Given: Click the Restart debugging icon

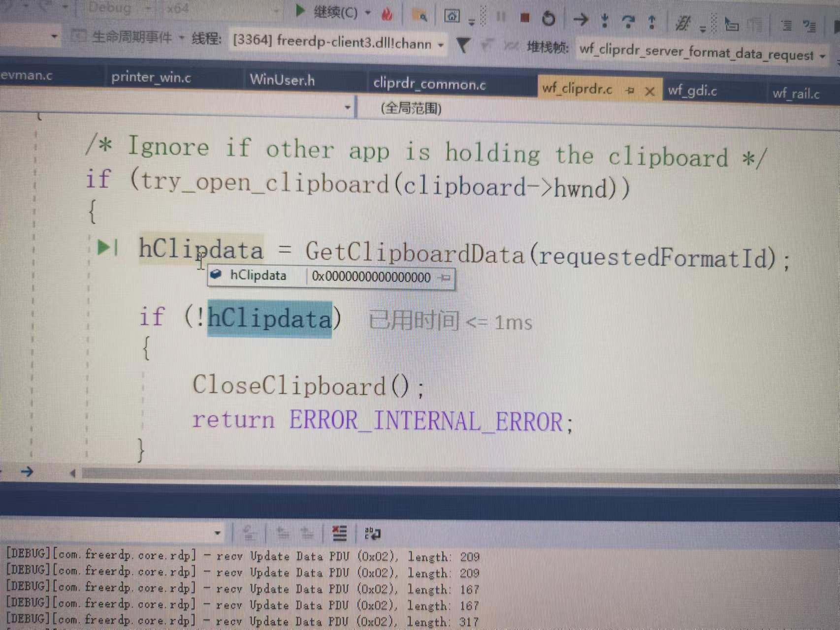Looking at the screenshot, I should point(549,19).
